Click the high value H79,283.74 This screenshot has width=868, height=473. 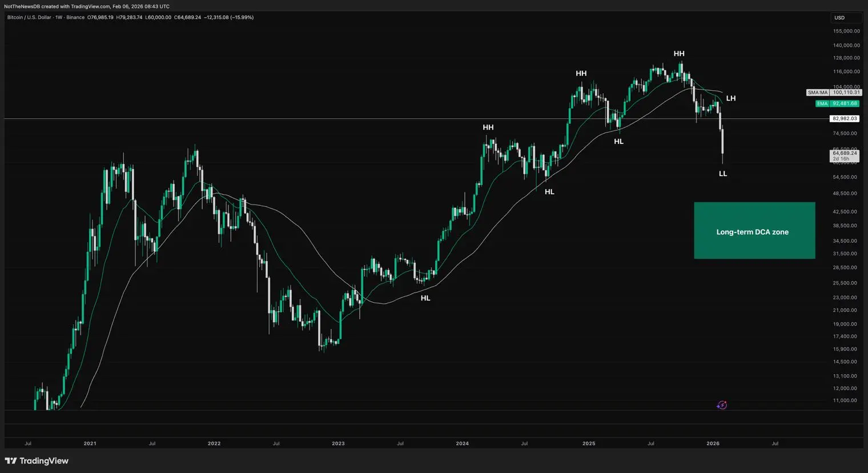[129, 18]
